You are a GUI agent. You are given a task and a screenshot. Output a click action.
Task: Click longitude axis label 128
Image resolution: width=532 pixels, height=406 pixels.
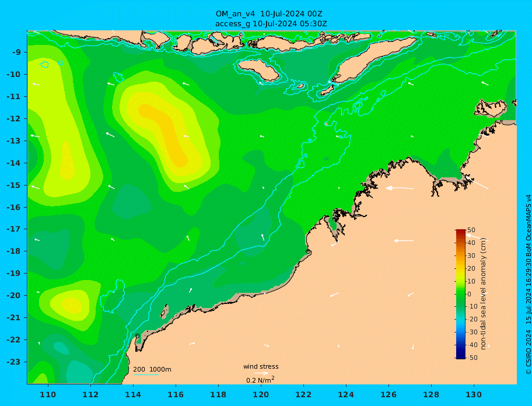[431, 394]
